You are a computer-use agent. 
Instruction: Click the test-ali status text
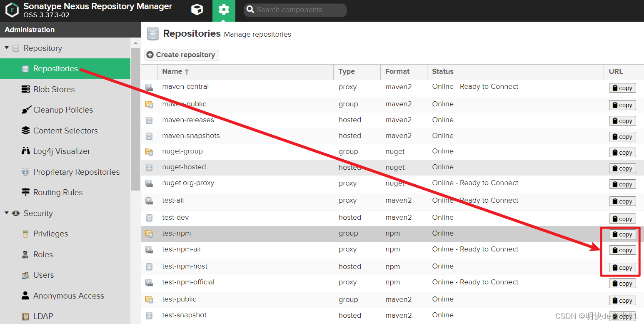(475, 200)
